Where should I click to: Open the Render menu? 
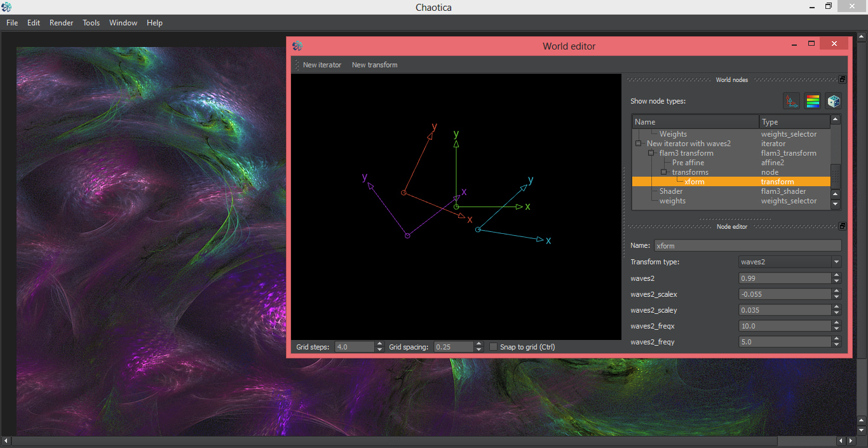click(x=62, y=23)
